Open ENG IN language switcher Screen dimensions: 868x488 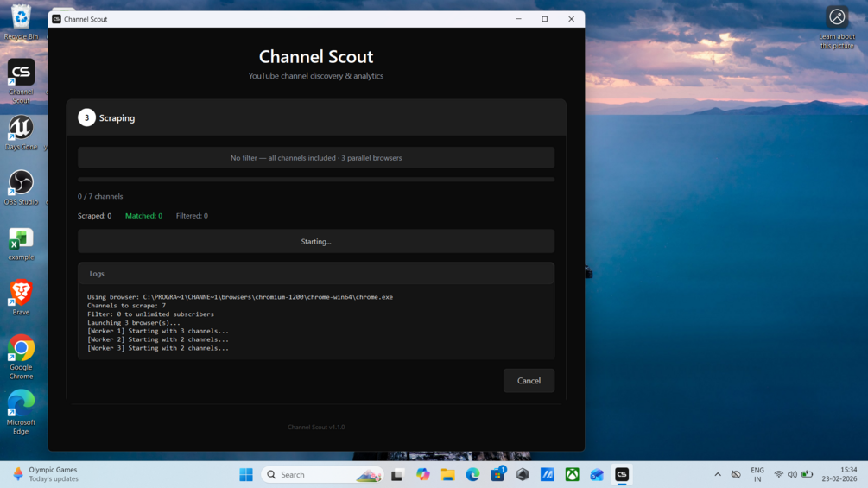(x=757, y=475)
